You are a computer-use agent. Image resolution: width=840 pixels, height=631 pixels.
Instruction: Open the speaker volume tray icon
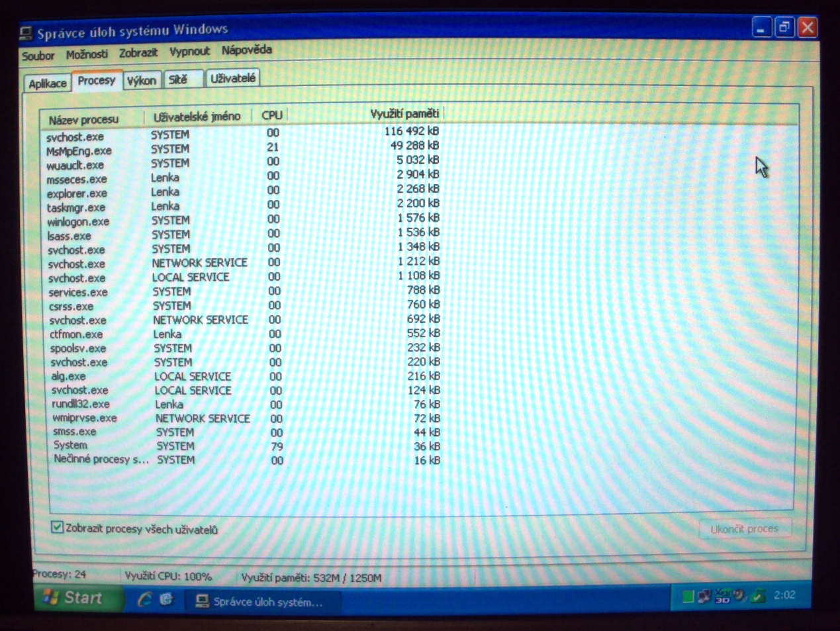click(x=740, y=596)
